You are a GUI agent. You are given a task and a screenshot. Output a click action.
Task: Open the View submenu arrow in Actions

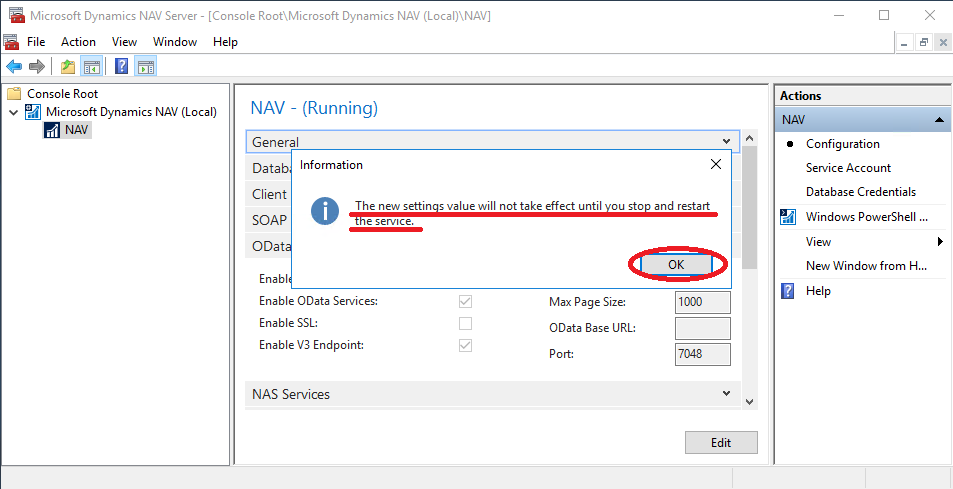[941, 242]
